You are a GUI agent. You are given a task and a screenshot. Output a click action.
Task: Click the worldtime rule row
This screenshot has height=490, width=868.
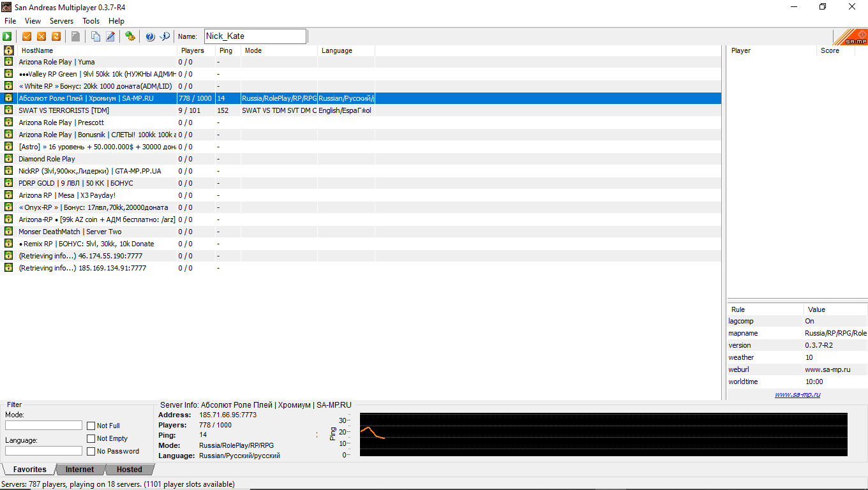[x=797, y=382]
